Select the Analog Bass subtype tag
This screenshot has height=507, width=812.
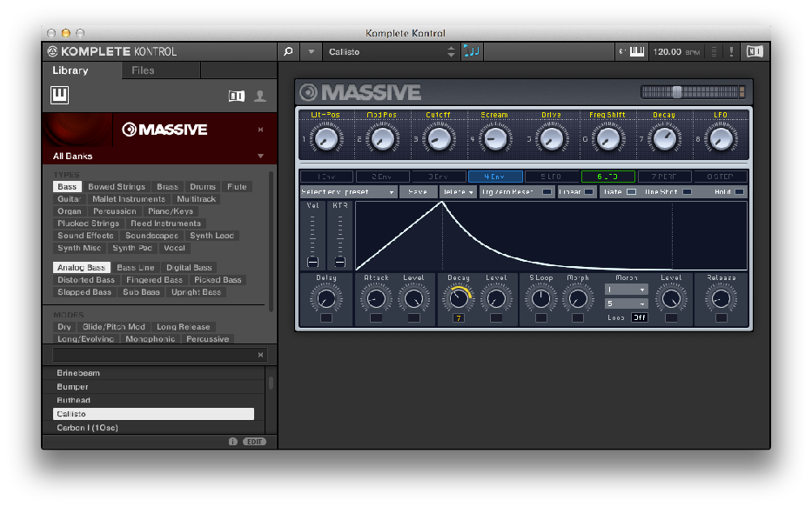click(81, 268)
